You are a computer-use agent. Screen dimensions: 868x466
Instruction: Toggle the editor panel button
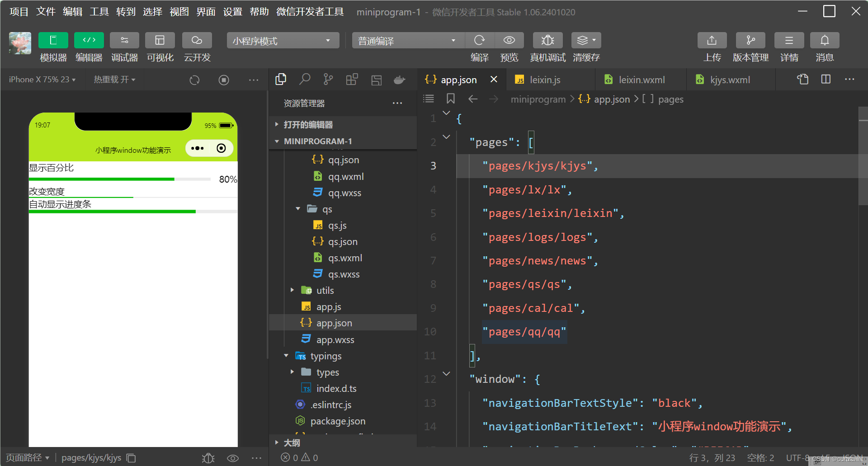[x=89, y=40]
